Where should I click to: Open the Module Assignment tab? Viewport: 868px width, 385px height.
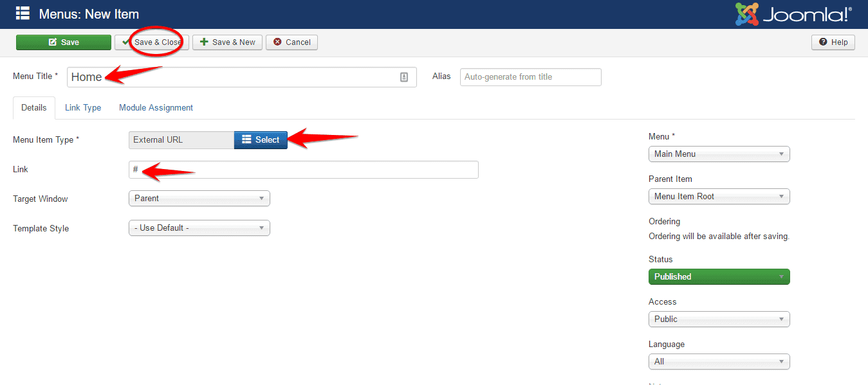point(156,108)
